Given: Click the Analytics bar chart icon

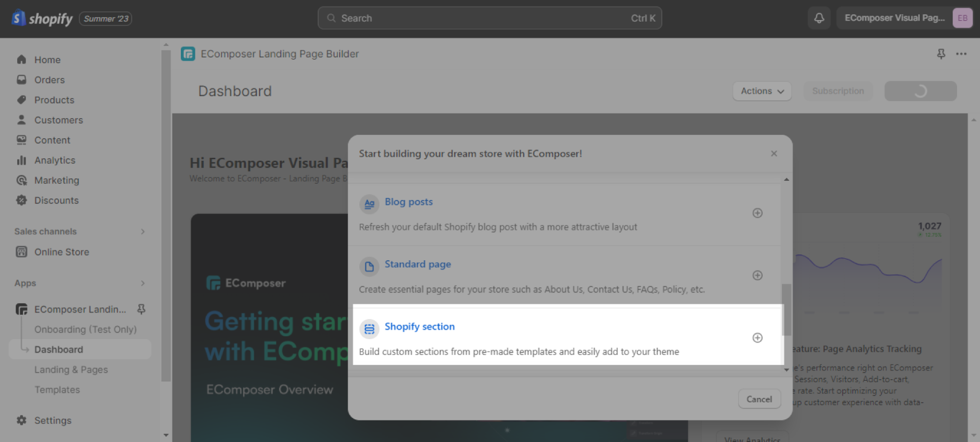Looking at the screenshot, I should (x=21, y=160).
